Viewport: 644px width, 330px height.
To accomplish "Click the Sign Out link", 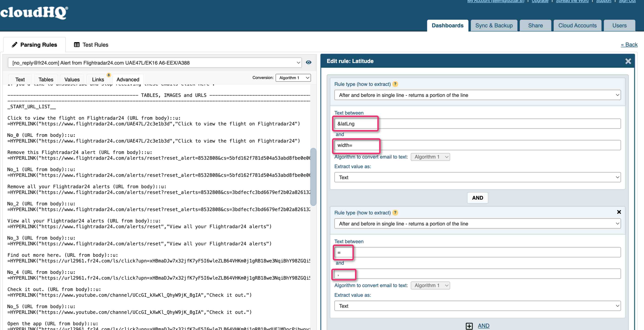I will [627, 1].
